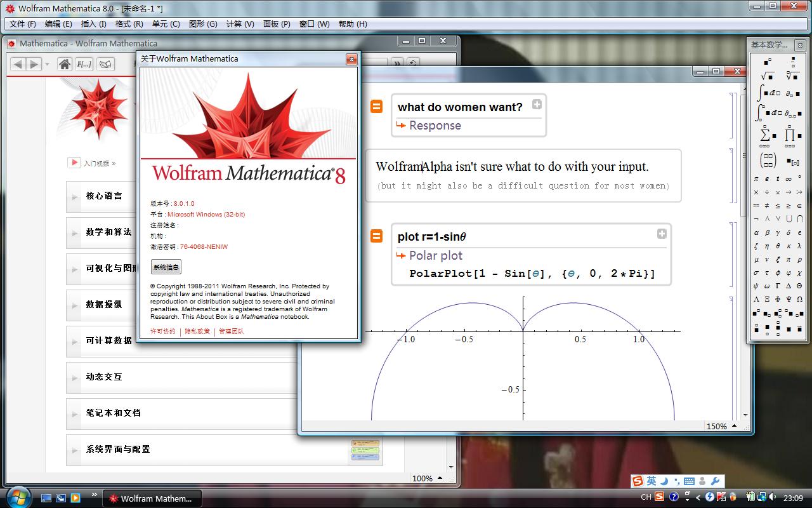Click PolarPlot code line in notebook
812x508 pixels.
(x=532, y=274)
